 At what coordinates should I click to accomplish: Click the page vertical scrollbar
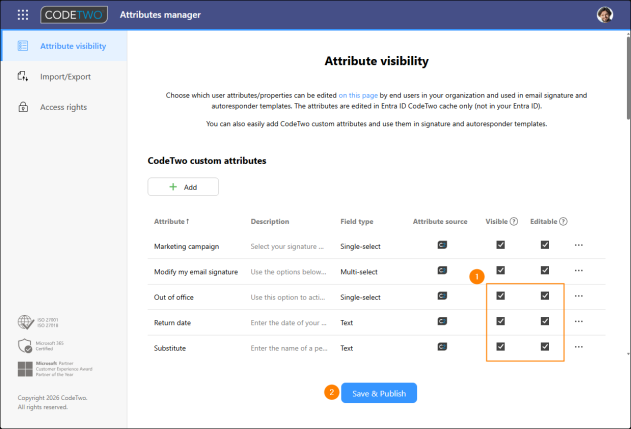pyautogui.click(x=628, y=78)
